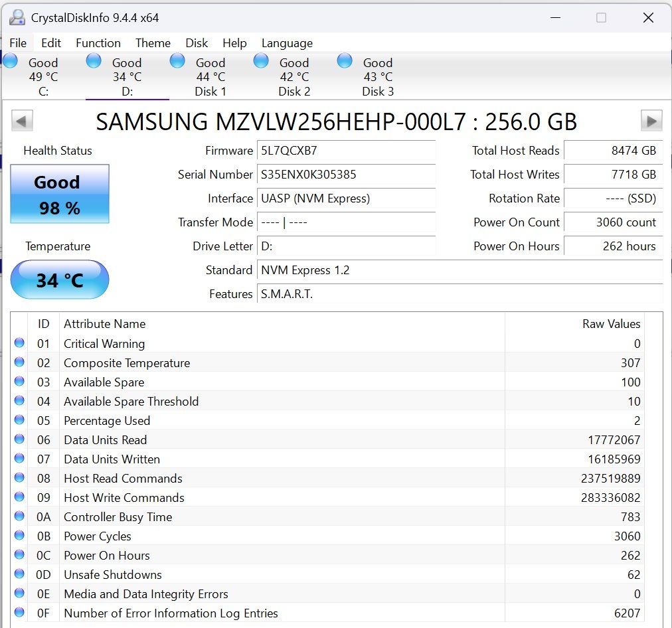Click the Attribute Name column header
Viewport: 672px width, 628px height.
pos(282,323)
